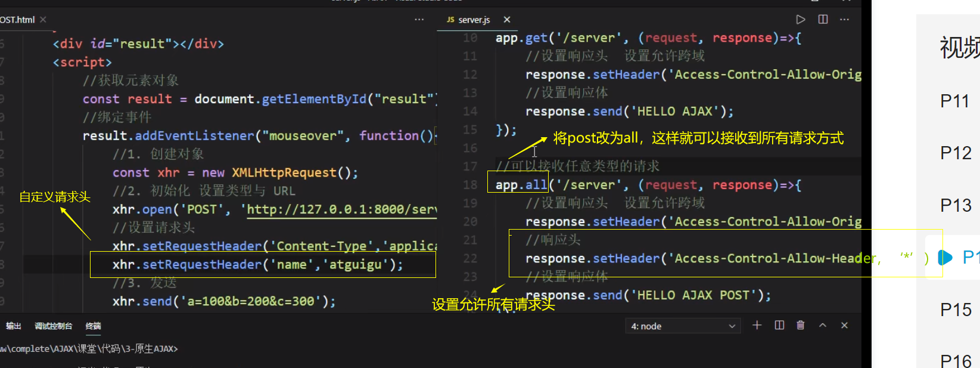Open the left editor's more actions menu
Screen dimensions: 980x368
pyautogui.click(x=419, y=20)
